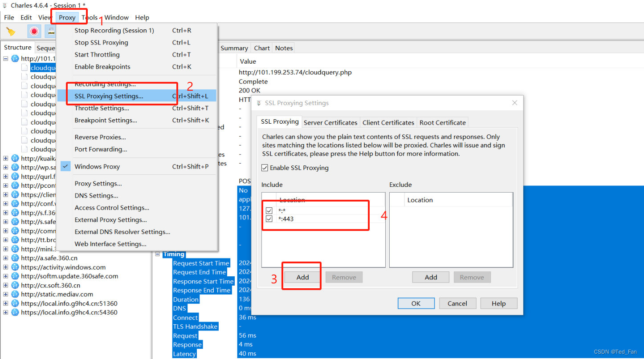644x359 pixels.
Task: Expand the https://activity.windows.com node
Action: click(x=5, y=267)
